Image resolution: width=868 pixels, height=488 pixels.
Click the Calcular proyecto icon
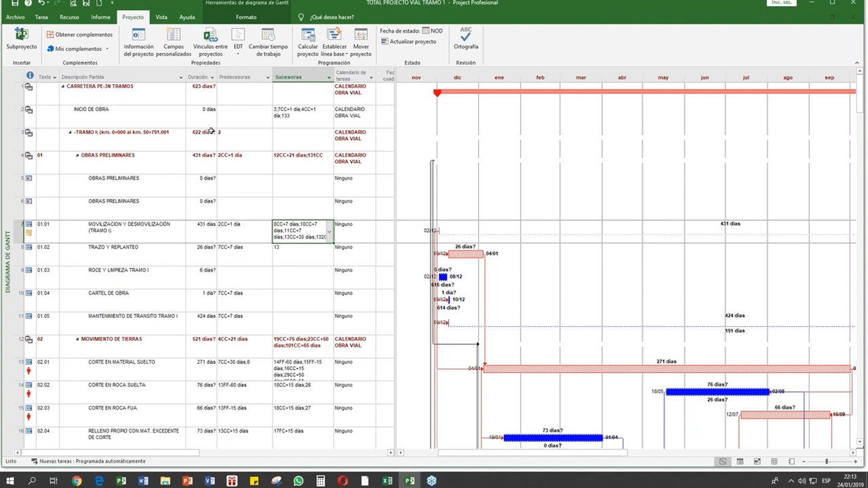click(x=308, y=35)
